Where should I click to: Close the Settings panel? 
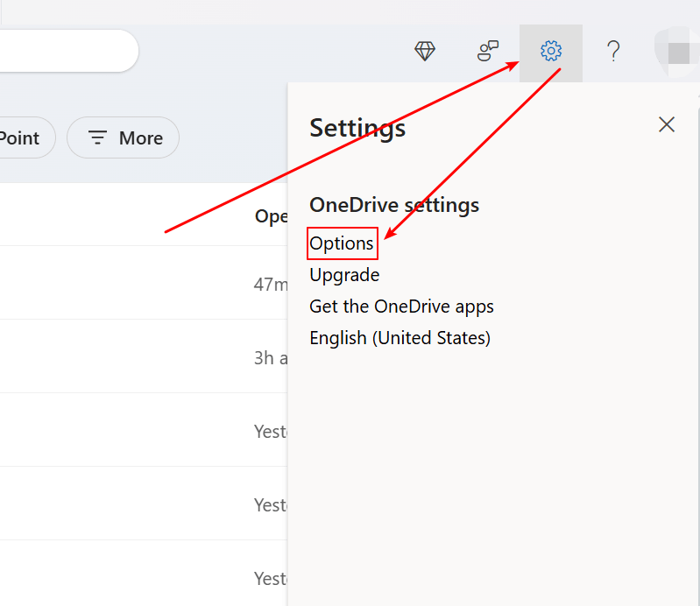pyautogui.click(x=667, y=124)
